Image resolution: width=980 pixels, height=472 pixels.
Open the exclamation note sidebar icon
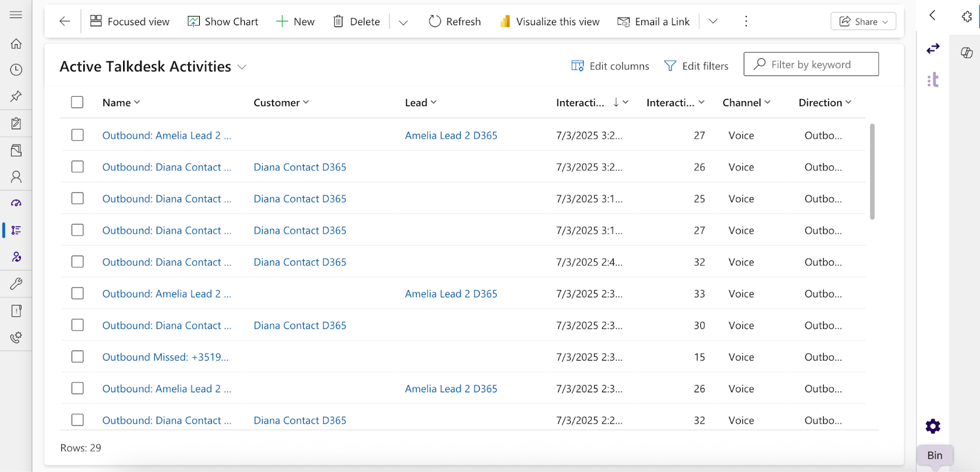(x=16, y=311)
